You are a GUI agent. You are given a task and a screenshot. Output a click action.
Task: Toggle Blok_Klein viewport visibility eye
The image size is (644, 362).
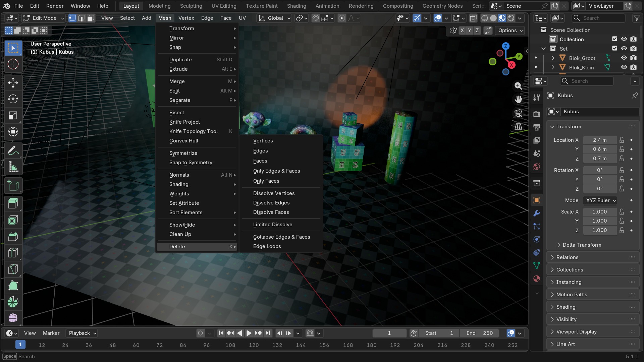(624, 67)
